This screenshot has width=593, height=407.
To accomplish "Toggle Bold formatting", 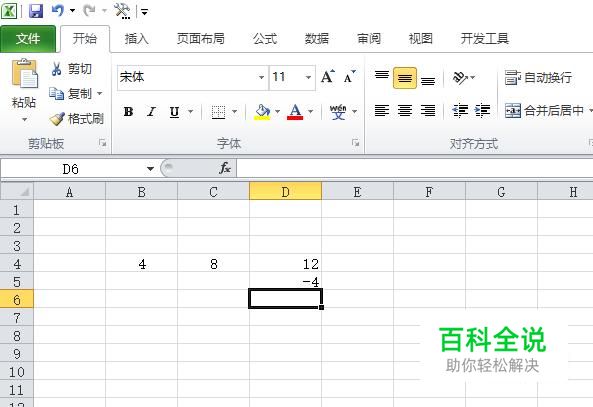I will [128, 112].
